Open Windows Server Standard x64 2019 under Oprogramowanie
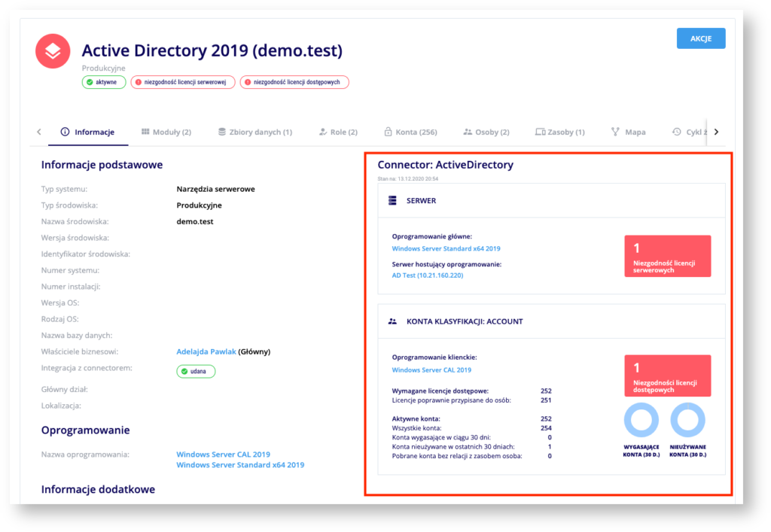The width and height of the screenshot is (771, 532). (240, 465)
